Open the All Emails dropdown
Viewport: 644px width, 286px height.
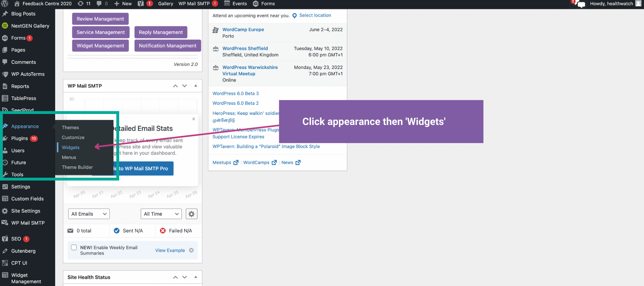click(x=89, y=214)
